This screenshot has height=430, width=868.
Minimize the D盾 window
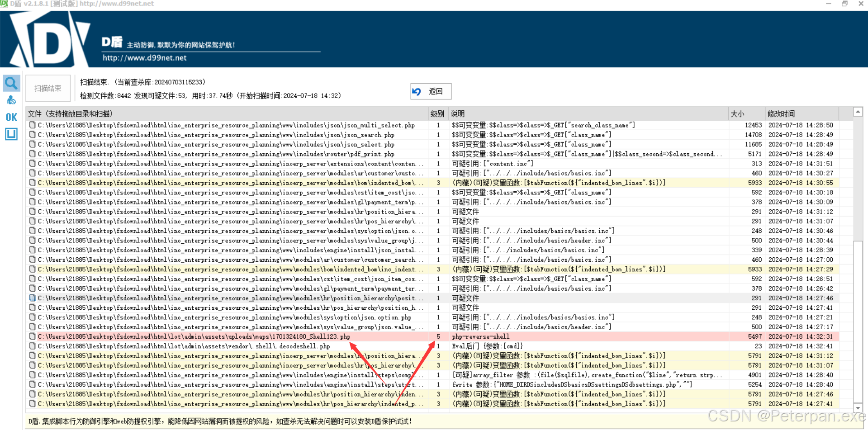point(828,4)
